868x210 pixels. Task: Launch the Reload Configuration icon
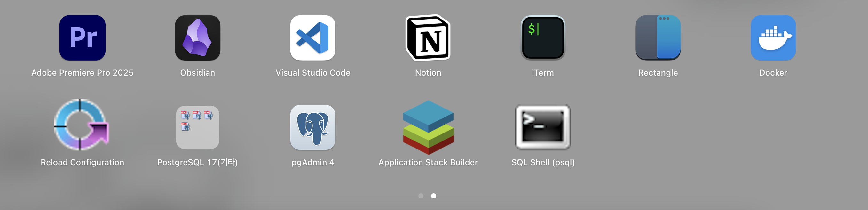pyautogui.click(x=82, y=125)
